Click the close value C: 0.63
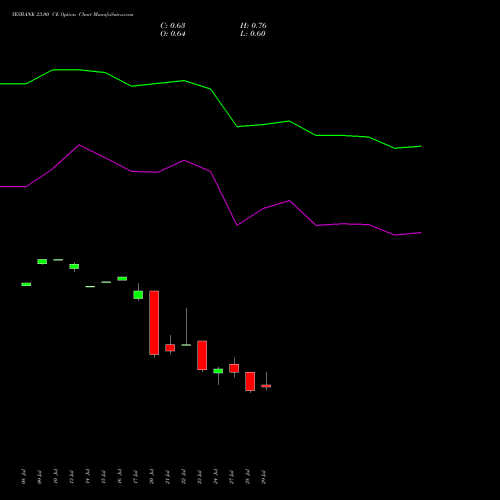500x500 pixels. 173,26
